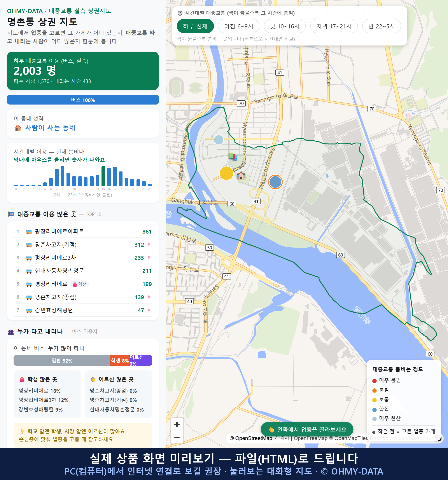Click the chart bar for hour 7
Image resolution: width=448 pixels, height=480 pixels.
click(57, 177)
